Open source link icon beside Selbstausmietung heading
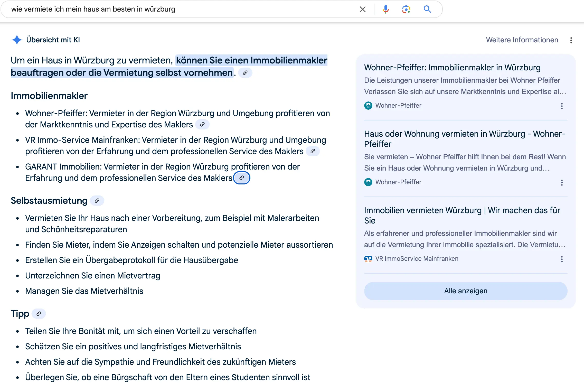The image size is (584, 392). pos(97,201)
